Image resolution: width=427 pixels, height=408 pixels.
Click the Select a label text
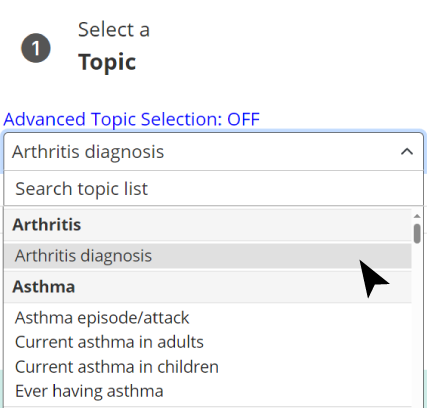point(114,30)
